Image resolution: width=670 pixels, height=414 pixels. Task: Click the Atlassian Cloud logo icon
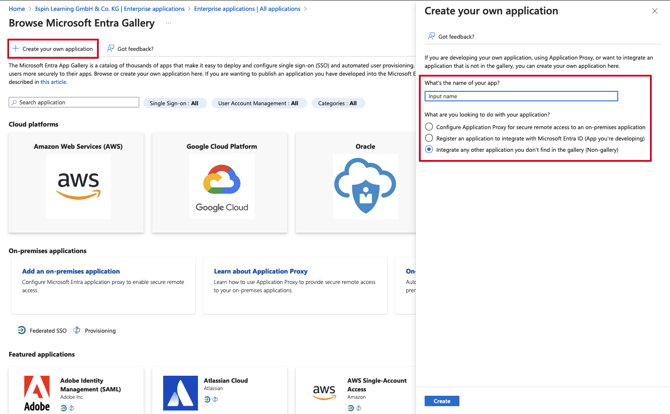click(180, 393)
